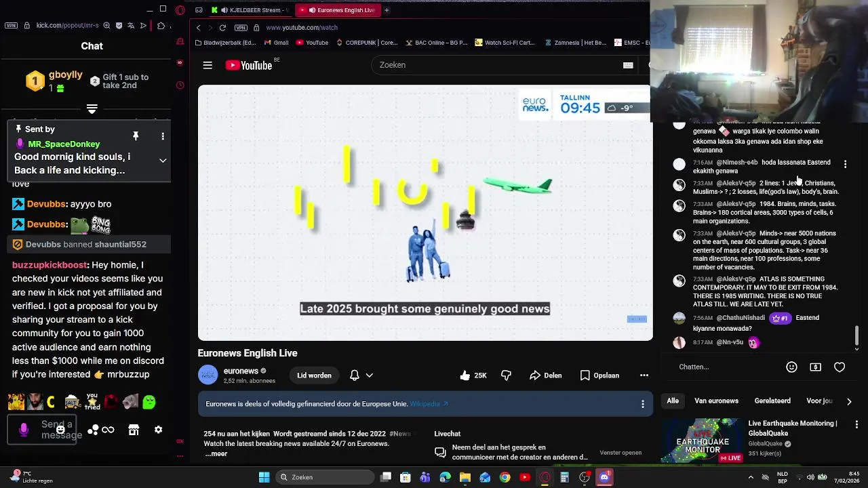
Task: Open message options next to Nimesh-e4b comment
Action: click(845, 164)
